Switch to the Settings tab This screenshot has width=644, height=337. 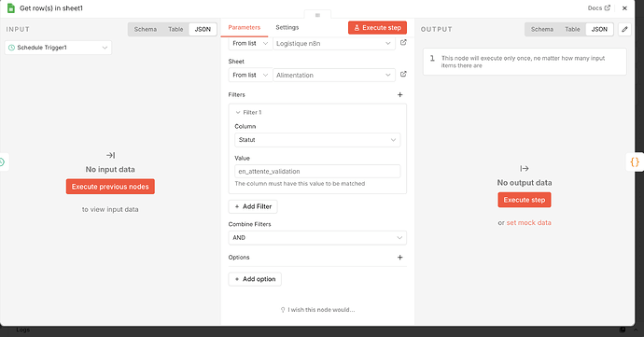287,27
